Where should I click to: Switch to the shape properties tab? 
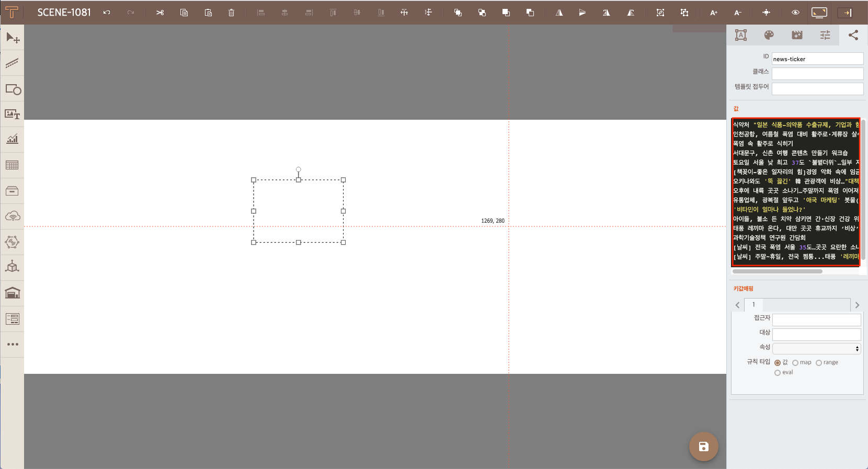click(741, 35)
